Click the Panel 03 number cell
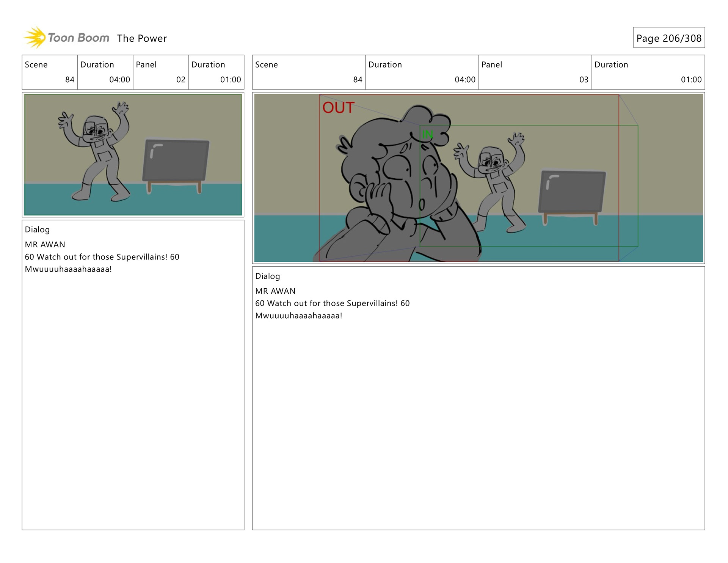Image resolution: width=728 pixels, height=563 pixels. (x=535, y=72)
